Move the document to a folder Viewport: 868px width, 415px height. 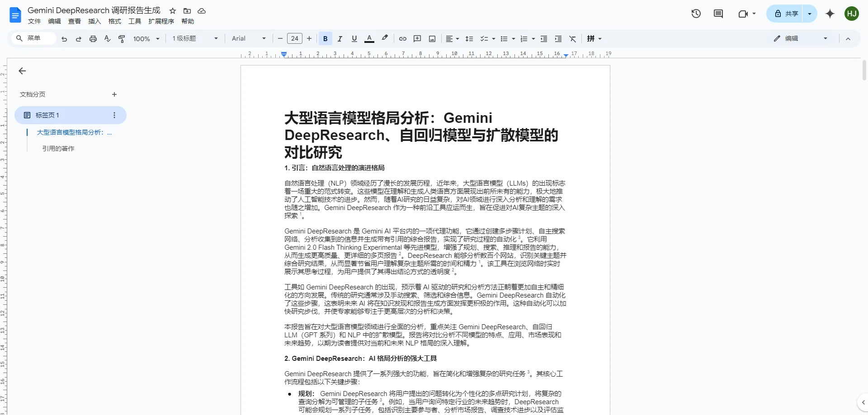coord(187,11)
